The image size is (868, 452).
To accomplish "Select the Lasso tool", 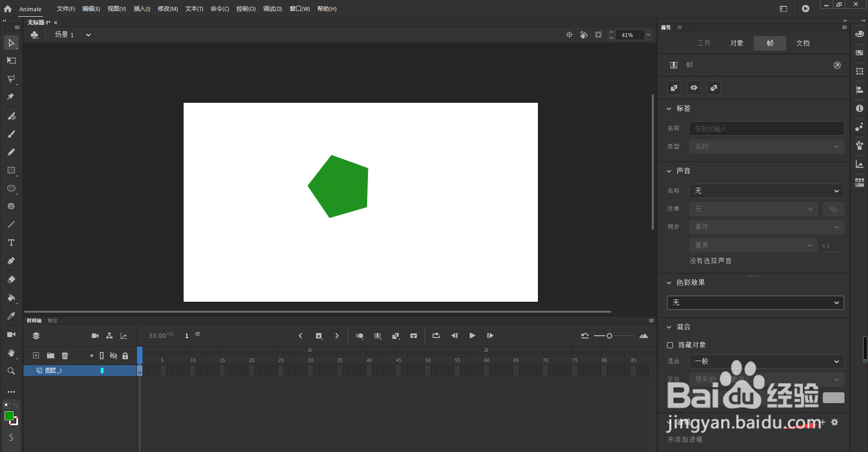I will [11, 79].
